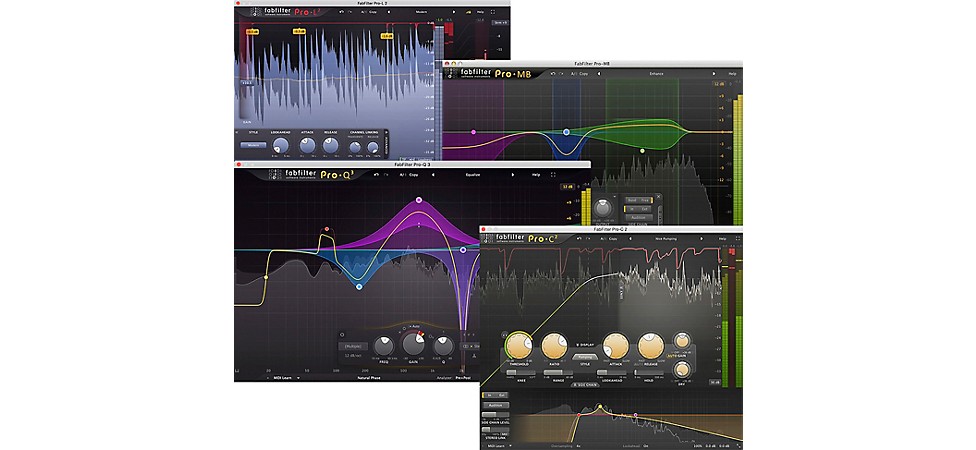Click the Knee slider in Pro-C 2
The height and width of the screenshot is (450, 976).
click(x=521, y=373)
